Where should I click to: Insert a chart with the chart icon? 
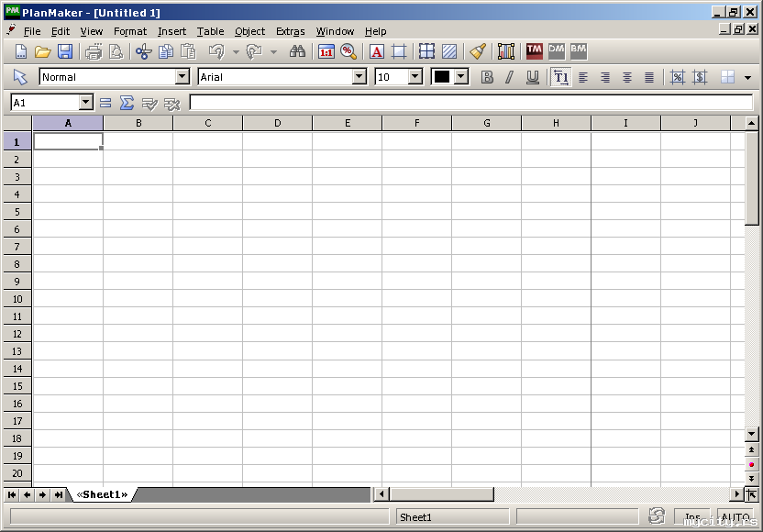pyautogui.click(x=506, y=51)
